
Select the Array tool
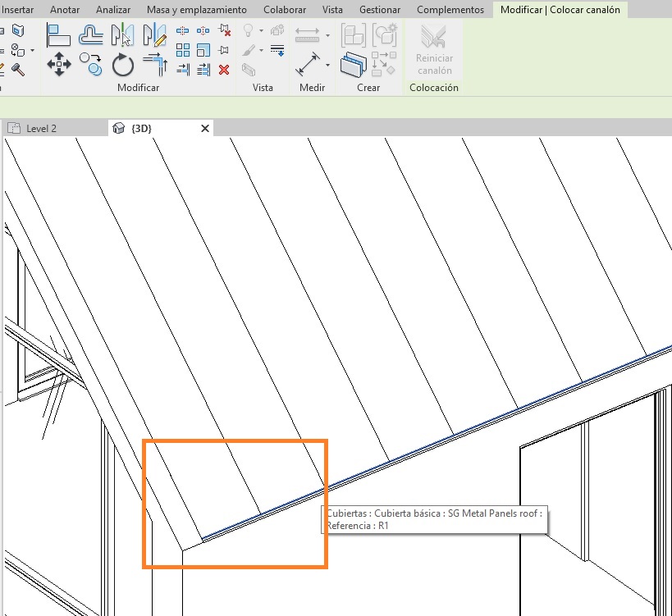pyautogui.click(x=183, y=51)
